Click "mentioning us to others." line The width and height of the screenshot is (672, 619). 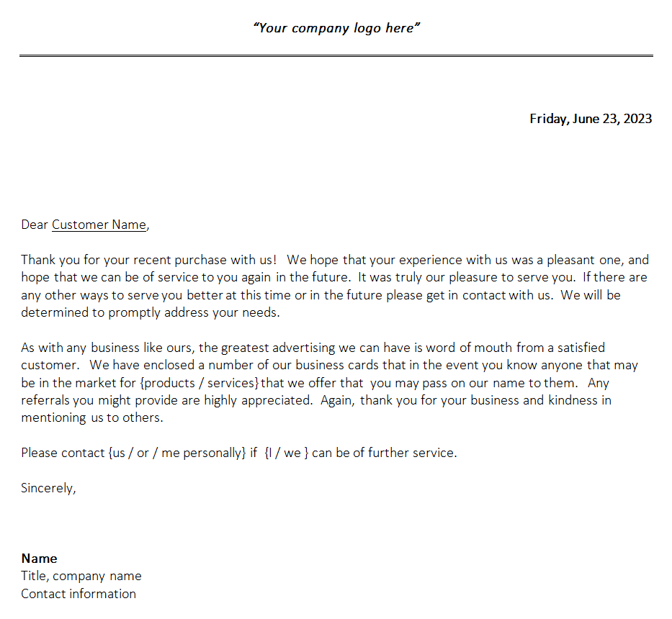[92, 417]
